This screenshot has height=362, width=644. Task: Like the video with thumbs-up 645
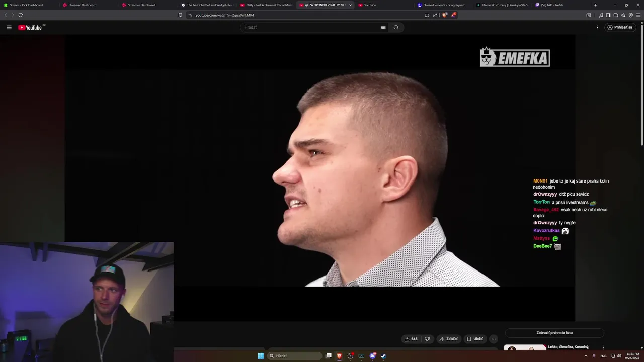tap(411, 339)
